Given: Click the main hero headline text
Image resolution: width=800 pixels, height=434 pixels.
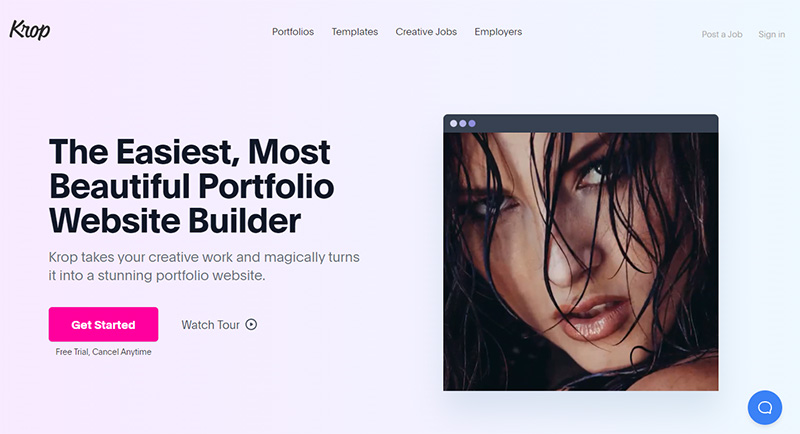Looking at the screenshot, I should pyautogui.click(x=191, y=186).
